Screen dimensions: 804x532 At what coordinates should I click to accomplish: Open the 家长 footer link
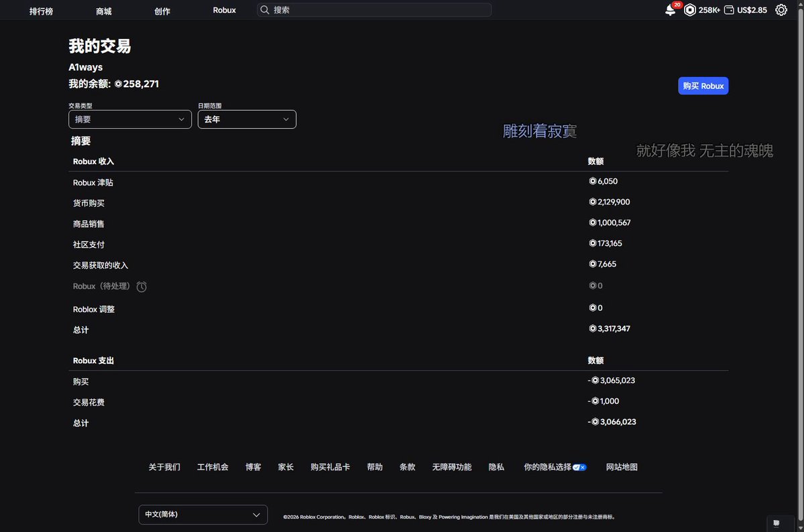tap(286, 467)
